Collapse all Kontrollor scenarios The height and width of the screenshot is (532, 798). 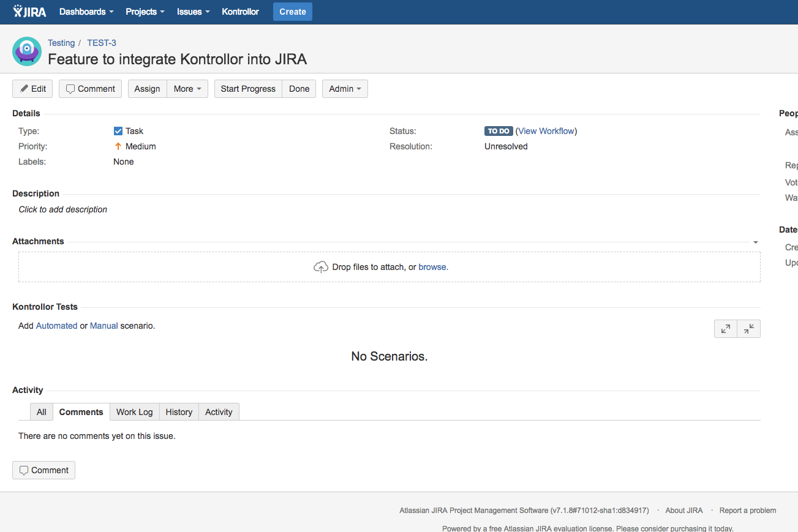coord(749,329)
